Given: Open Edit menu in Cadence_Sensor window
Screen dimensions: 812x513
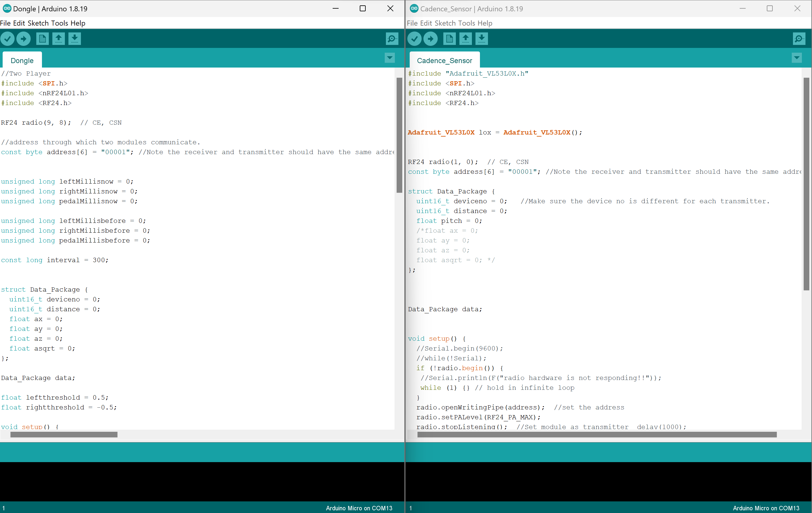Looking at the screenshot, I should pos(426,23).
